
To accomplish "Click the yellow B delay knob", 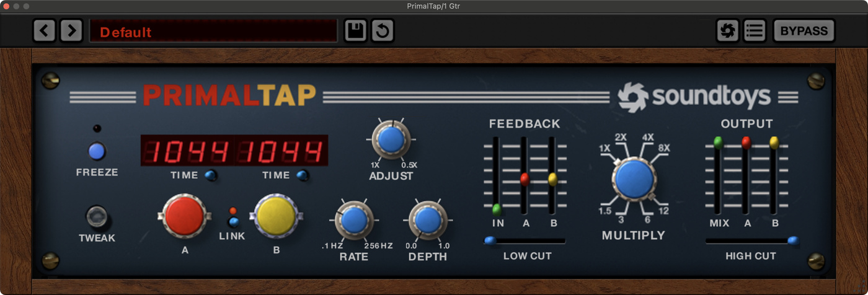I will click(276, 216).
